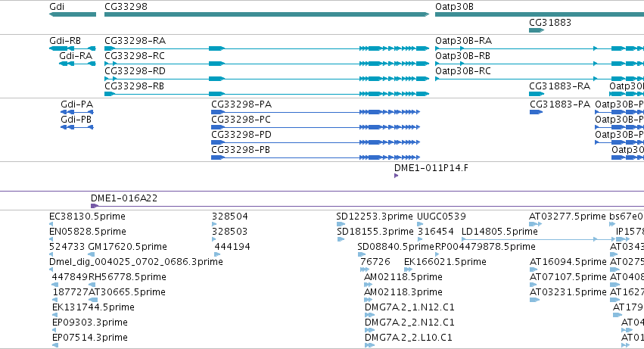Click the 316454 EST label
This screenshot has width=644, height=349.
pos(436,232)
